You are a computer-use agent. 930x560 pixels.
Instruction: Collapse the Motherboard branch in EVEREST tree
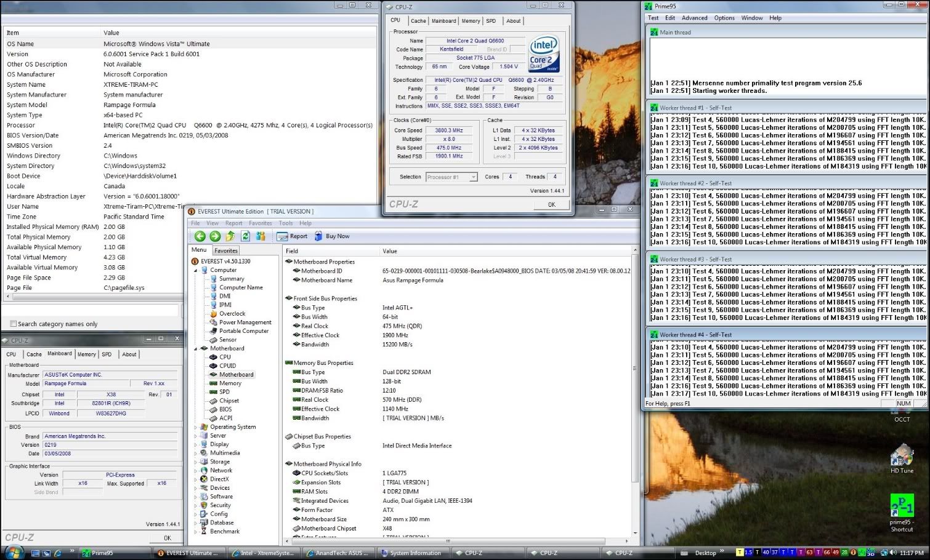tap(196, 348)
